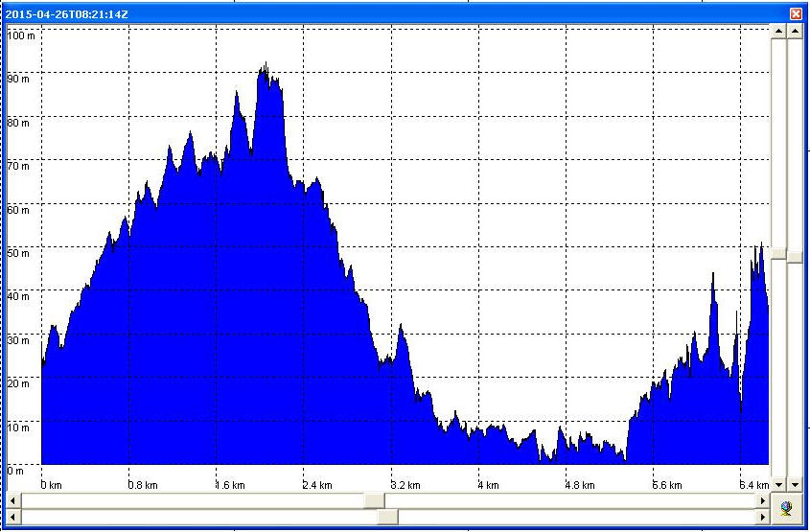Click the lower horizontal scrollbar thumb
This screenshot has height=532, width=810.
(388, 516)
